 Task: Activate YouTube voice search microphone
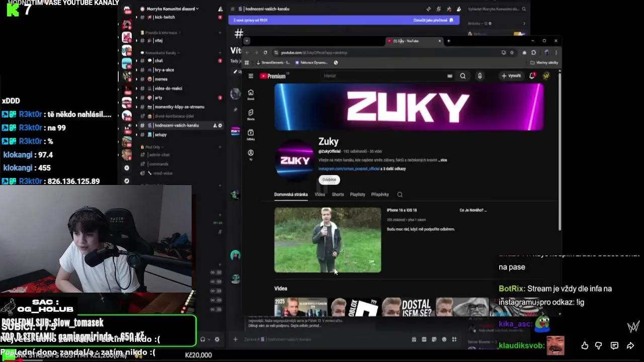pos(480,76)
